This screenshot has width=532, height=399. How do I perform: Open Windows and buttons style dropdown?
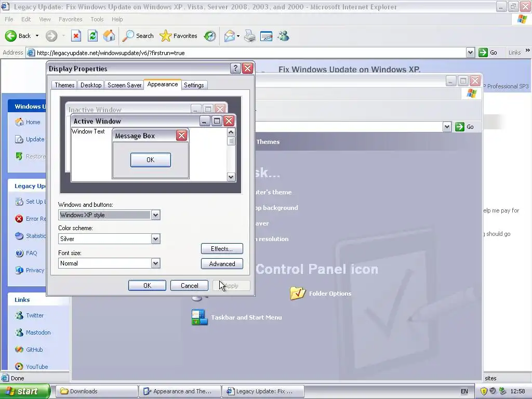coord(155,215)
